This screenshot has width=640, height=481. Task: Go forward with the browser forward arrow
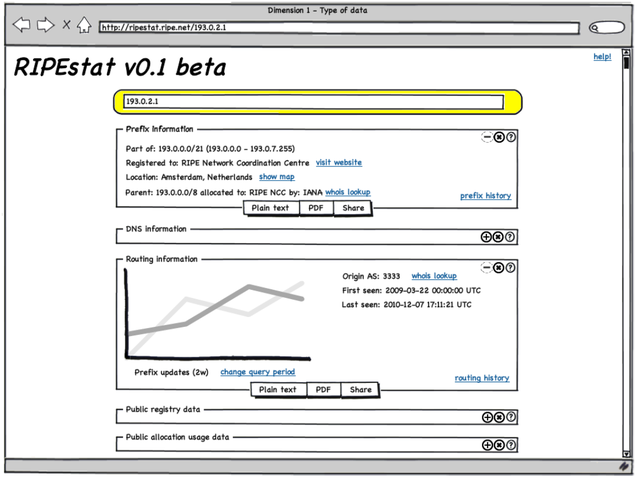pyautogui.click(x=45, y=25)
